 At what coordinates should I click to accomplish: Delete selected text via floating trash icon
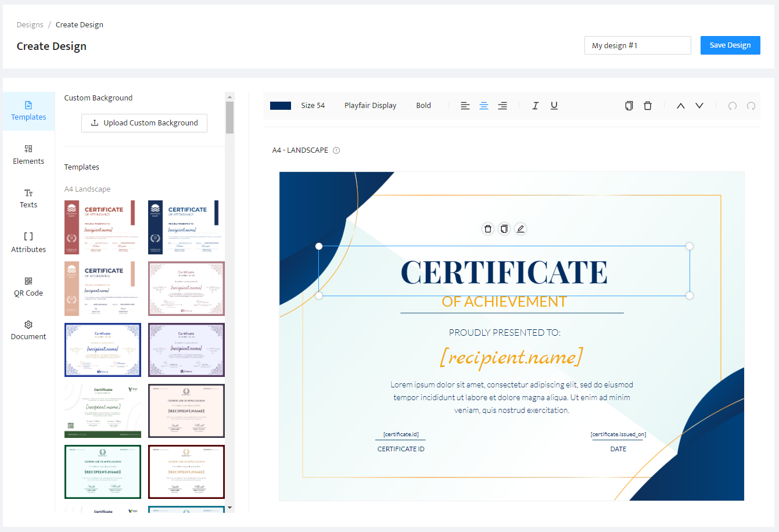click(488, 229)
